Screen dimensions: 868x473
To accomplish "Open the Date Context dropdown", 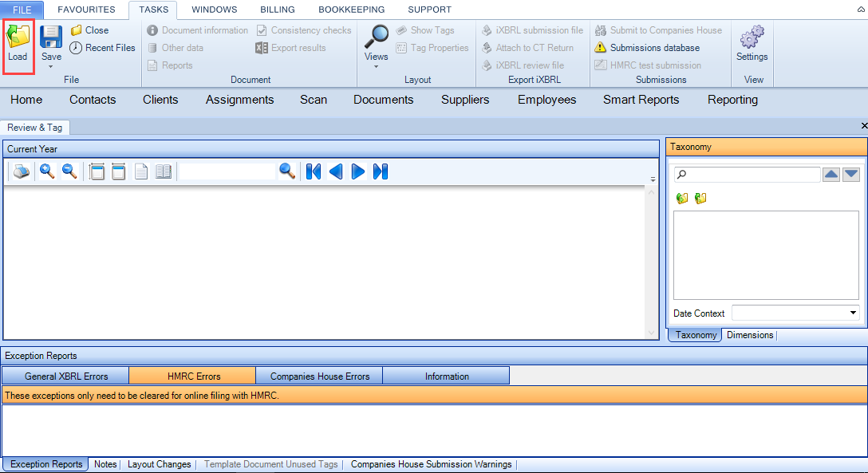I will pyautogui.click(x=853, y=313).
